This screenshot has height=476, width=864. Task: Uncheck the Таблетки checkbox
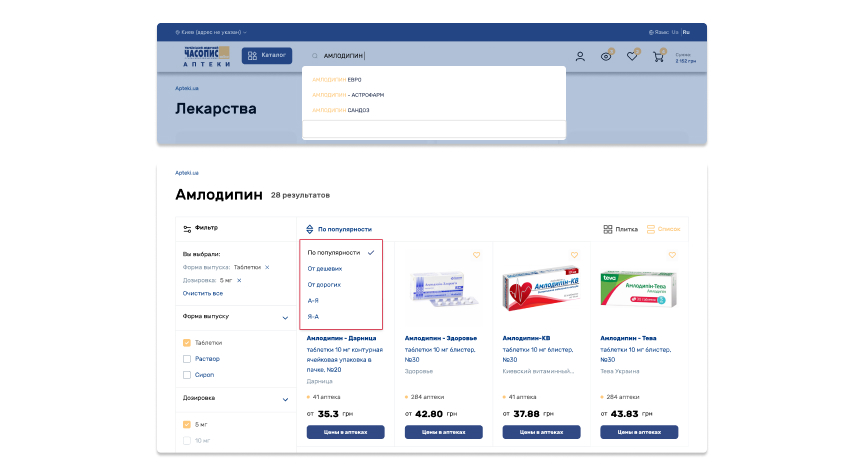click(x=187, y=343)
